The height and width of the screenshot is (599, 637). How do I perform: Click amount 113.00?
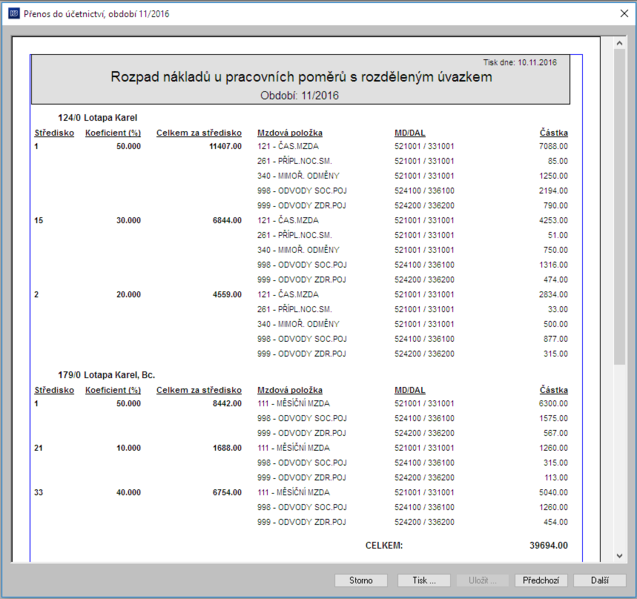coord(556,477)
